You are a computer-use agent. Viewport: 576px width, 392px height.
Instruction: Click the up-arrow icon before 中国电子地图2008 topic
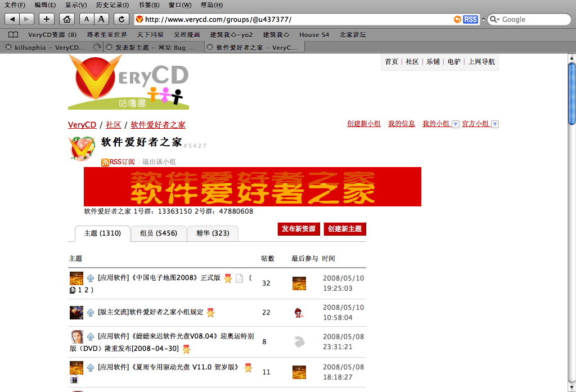[91, 278]
